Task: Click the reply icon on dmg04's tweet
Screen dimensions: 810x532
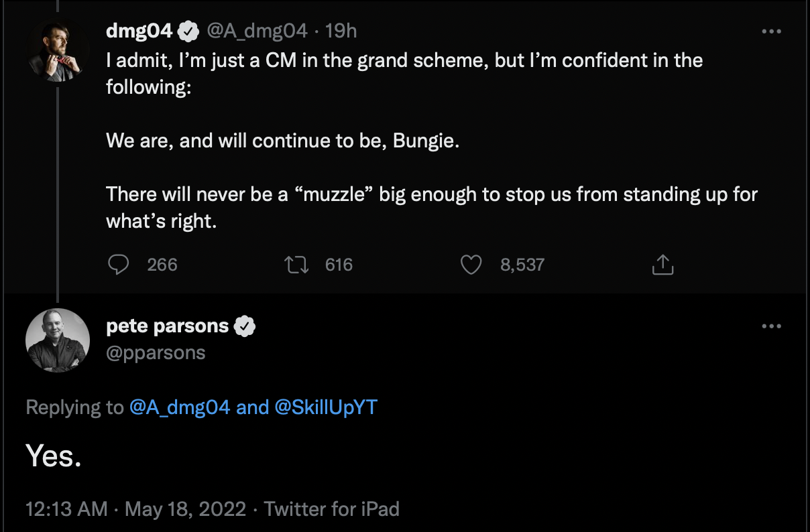Action: (x=119, y=265)
